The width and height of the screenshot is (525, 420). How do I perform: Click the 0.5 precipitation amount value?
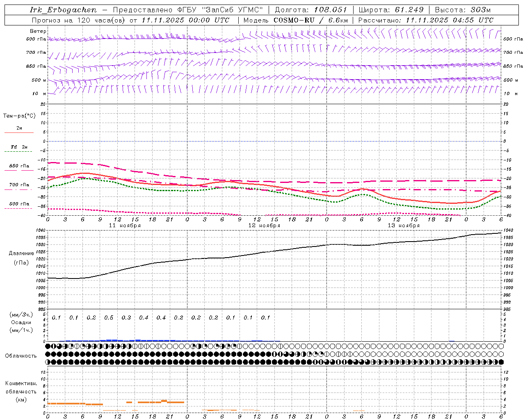click(x=109, y=317)
